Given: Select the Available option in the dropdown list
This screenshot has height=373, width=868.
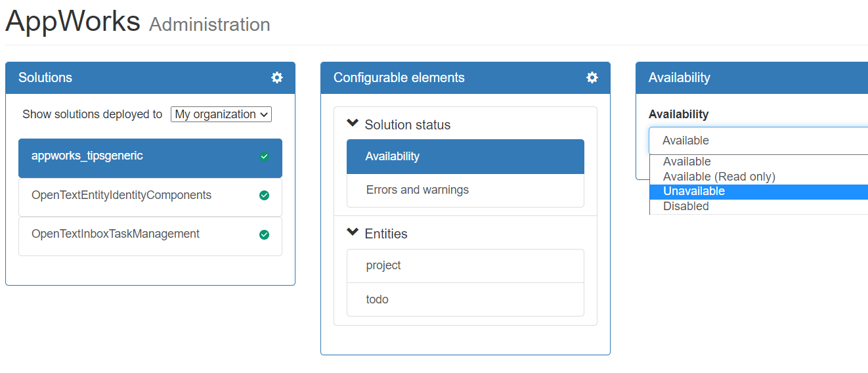Looking at the screenshot, I should click(x=687, y=162).
